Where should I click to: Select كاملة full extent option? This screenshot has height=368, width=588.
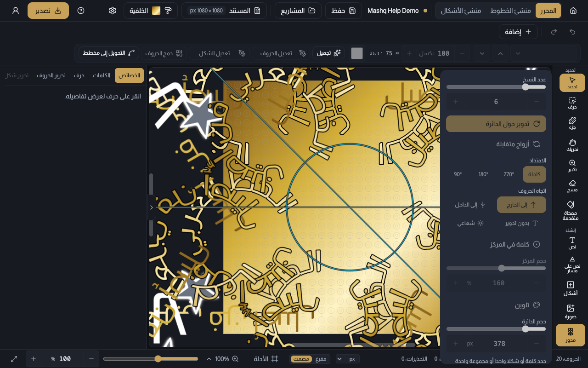(534, 174)
